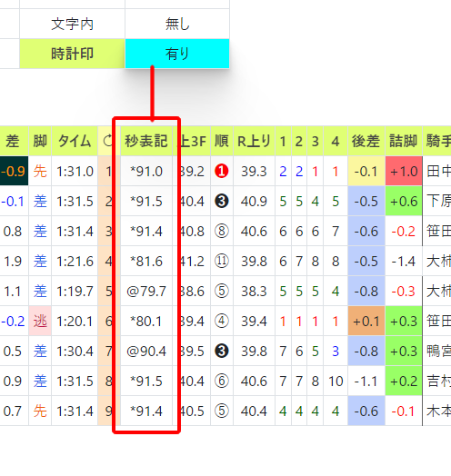Click the 順 column header
451x476 pixels.
222,141
